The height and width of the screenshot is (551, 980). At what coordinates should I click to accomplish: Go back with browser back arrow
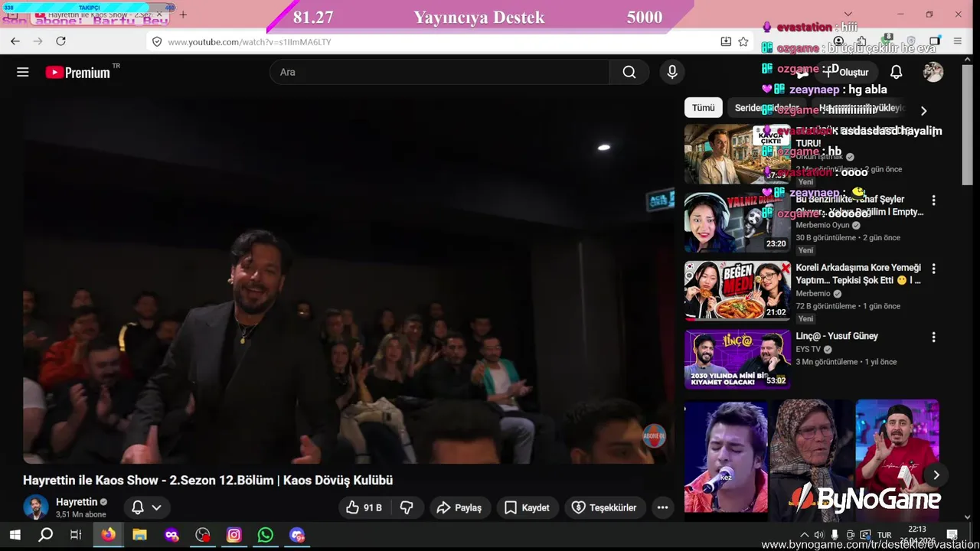click(15, 41)
